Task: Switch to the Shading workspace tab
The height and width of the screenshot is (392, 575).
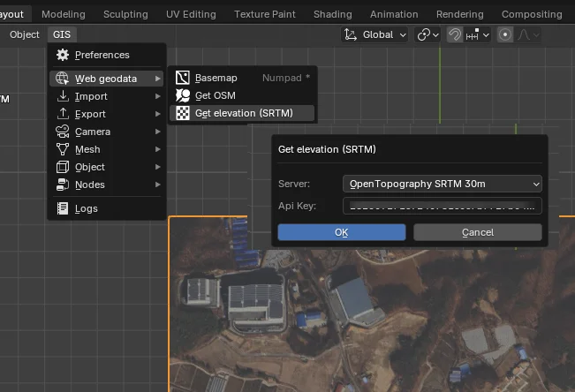Action: 333,14
